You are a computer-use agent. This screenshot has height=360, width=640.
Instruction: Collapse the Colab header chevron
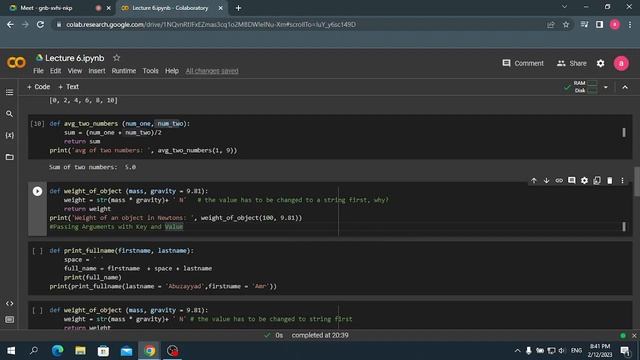pyautogui.click(x=625, y=87)
